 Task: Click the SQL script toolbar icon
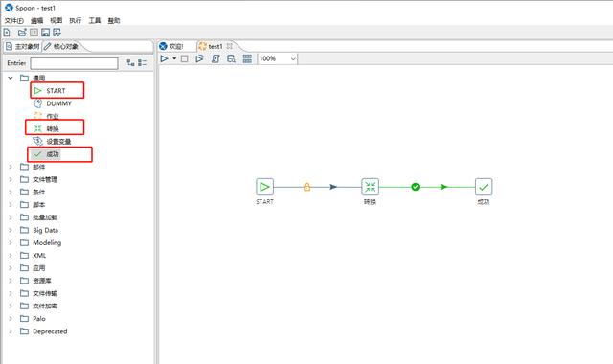(x=216, y=58)
